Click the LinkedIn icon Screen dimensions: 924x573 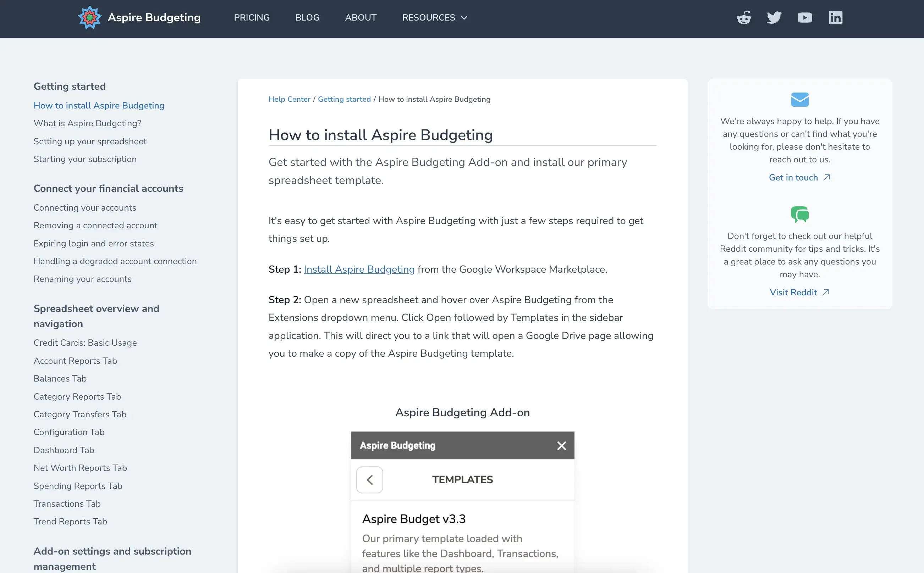(835, 17)
